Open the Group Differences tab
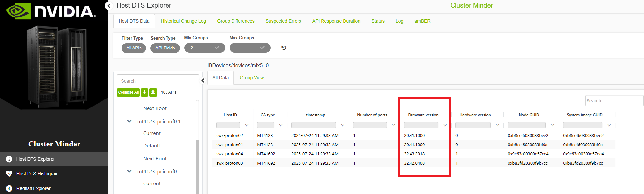Image resolution: width=644 pixels, height=194 pixels. tap(236, 21)
